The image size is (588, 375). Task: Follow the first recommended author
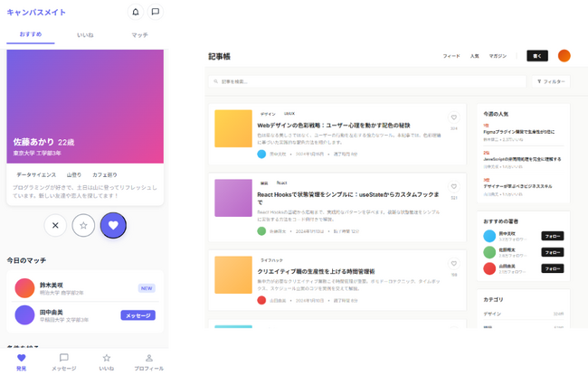click(x=552, y=237)
